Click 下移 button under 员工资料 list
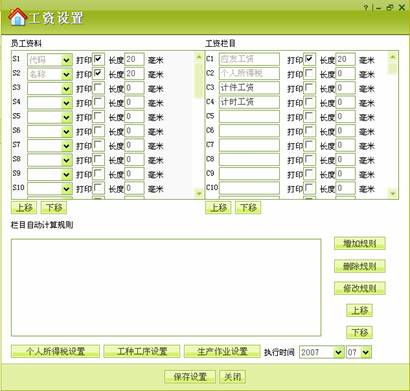The image size is (410, 391). (54, 208)
